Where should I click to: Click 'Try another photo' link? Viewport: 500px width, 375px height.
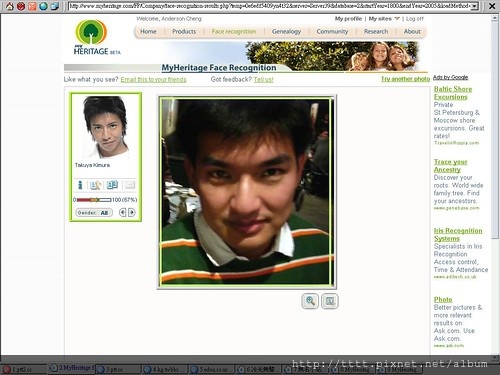[405, 79]
